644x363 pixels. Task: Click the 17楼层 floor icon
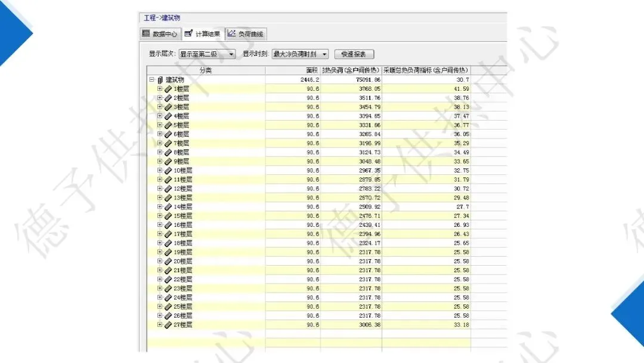168,234
